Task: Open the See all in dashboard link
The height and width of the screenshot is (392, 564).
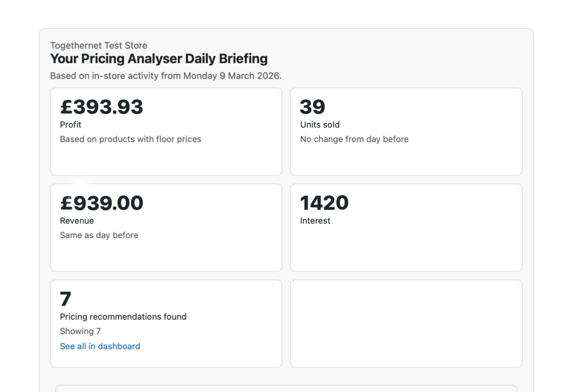Action: point(100,346)
